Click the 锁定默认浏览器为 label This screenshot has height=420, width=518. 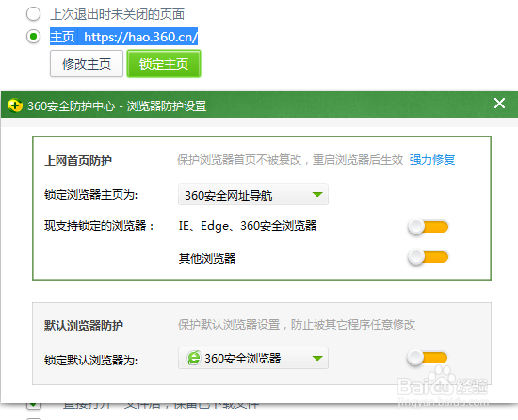[x=90, y=360]
